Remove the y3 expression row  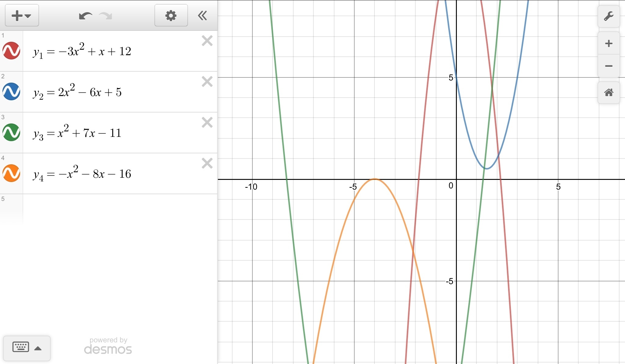[x=207, y=123]
